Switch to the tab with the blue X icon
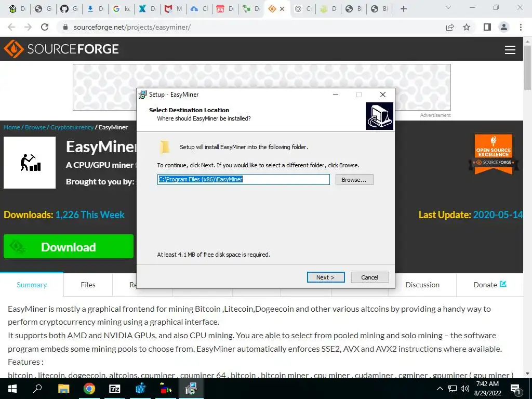This screenshot has height=399, width=532. pos(147,9)
